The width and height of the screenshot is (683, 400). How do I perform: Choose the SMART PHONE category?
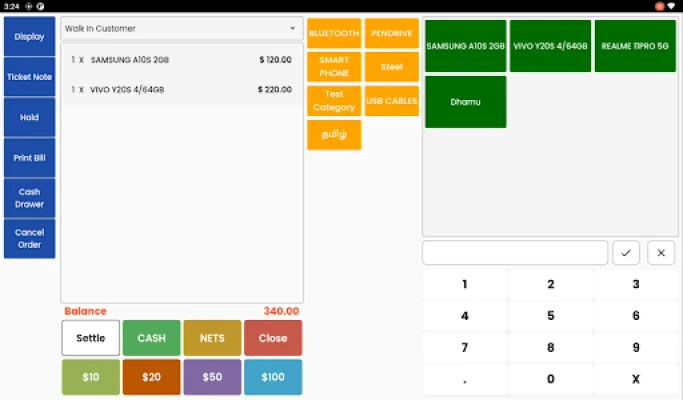tap(334, 67)
